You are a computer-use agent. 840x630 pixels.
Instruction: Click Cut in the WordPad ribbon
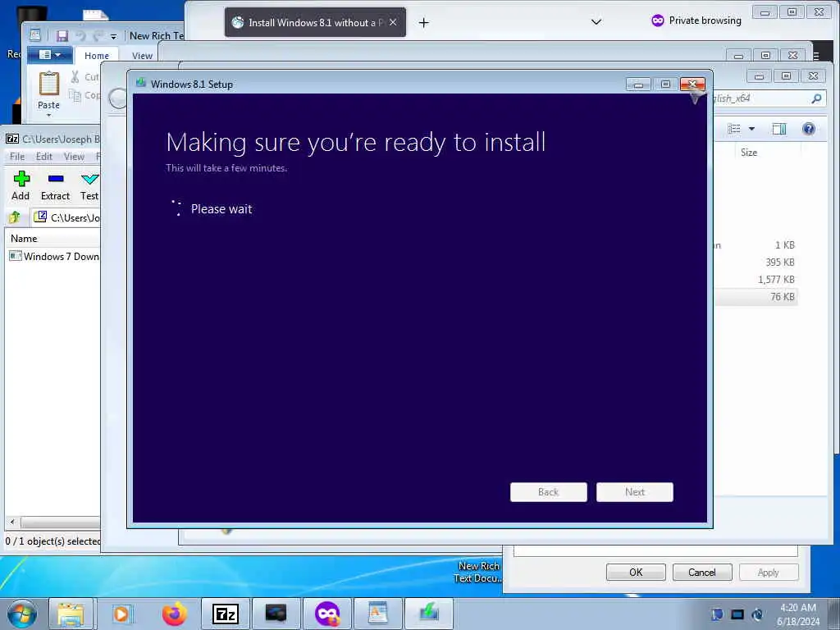coord(84,77)
